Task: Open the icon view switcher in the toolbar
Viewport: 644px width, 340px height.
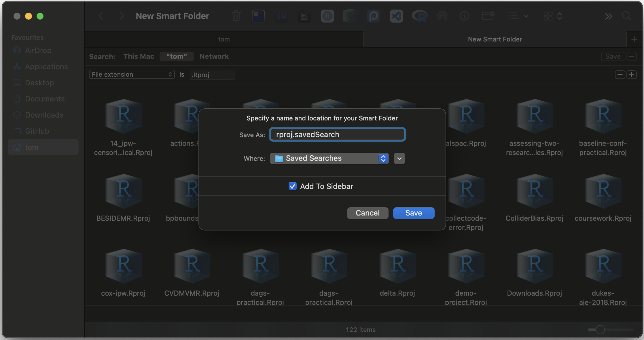Action: 553,16
